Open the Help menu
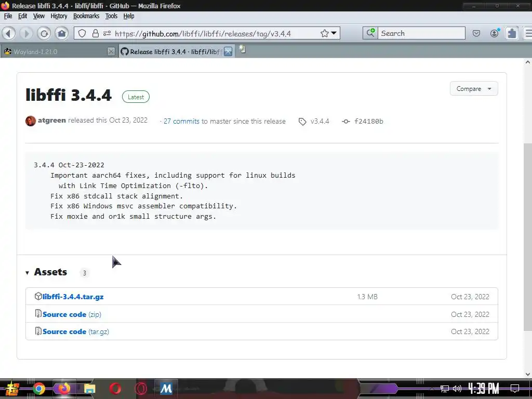Screen dimensions: 532x399 pos(129,16)
